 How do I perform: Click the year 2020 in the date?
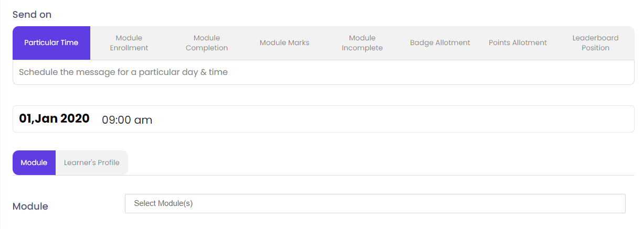75,118
